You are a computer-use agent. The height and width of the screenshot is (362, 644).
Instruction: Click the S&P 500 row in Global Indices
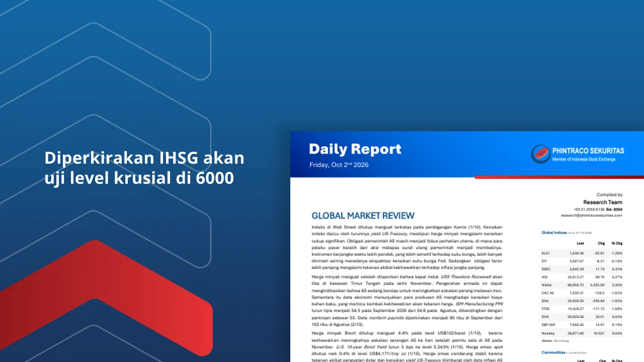582,325
